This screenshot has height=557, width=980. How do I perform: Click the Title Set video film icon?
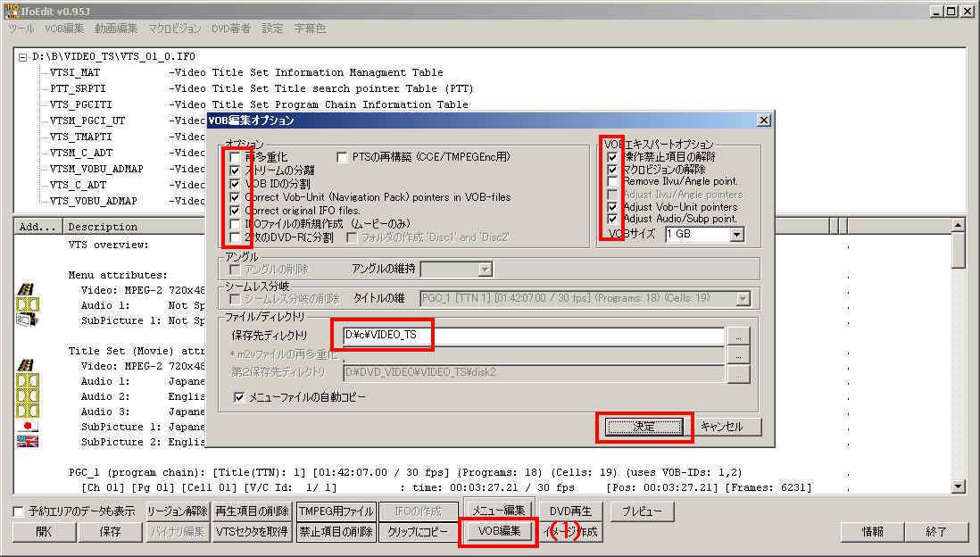coord(27,365)
